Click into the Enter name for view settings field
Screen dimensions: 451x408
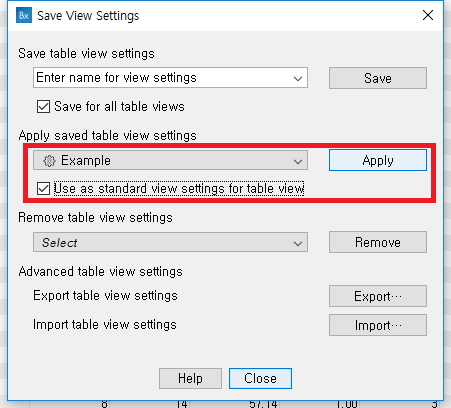[162, 78]
